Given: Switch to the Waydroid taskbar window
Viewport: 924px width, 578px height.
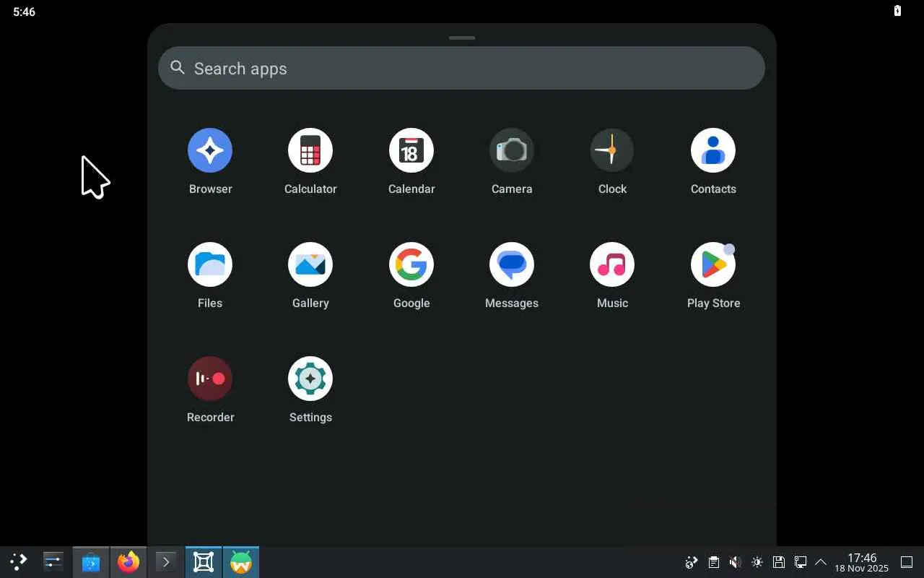Looking at the screenshot, I should click(241, 562).
